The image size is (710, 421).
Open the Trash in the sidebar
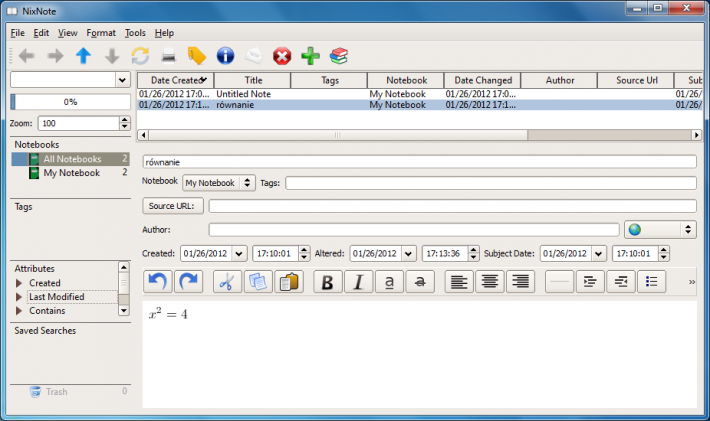[57, 392]
